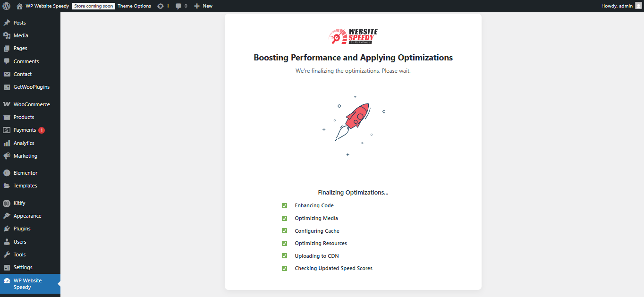This screenshot has width=644, height=297.
Task: Click the Posts pushpin icon
Action: click(x=7, y=23)
